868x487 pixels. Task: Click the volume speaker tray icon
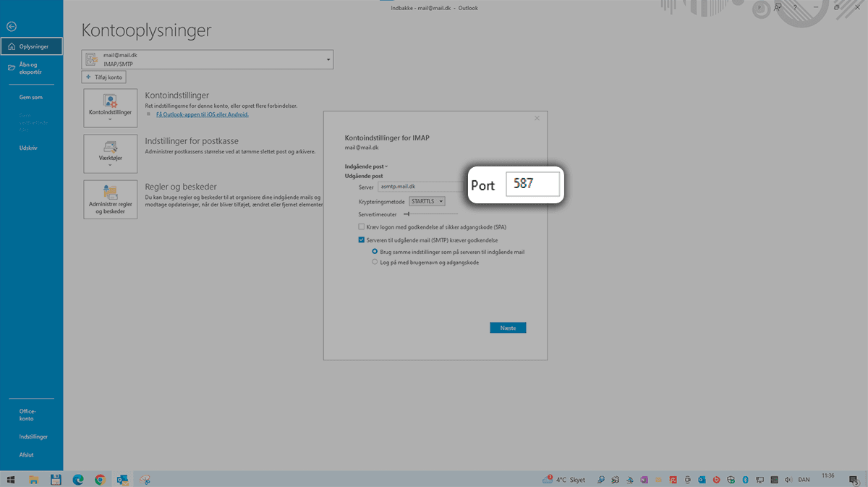coord(788,480)
